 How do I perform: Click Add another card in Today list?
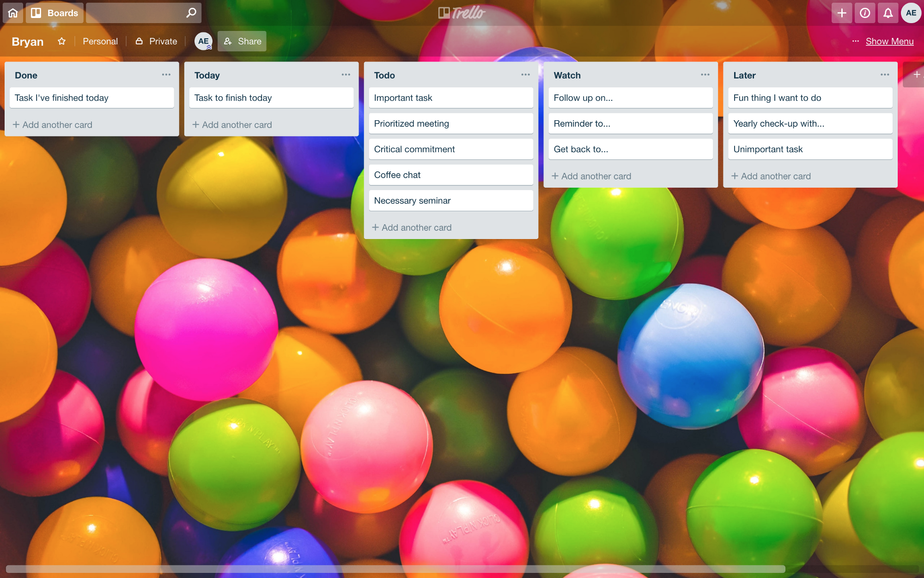[x=233, y=124]
